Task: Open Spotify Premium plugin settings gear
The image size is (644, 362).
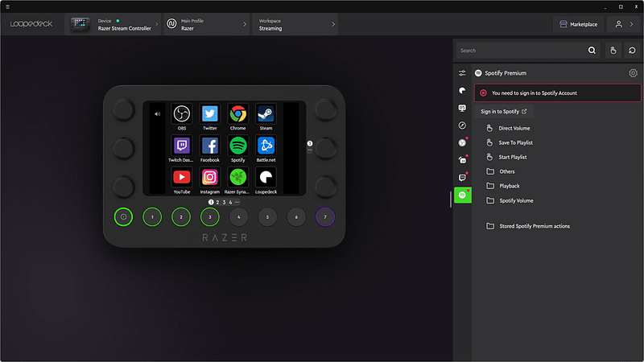Action: coord(633,73)
